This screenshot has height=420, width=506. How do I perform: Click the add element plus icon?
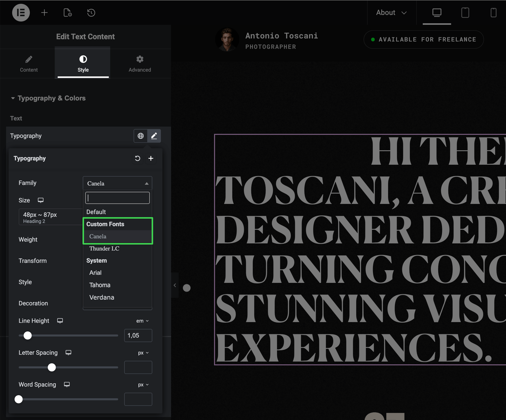point(44,13)
